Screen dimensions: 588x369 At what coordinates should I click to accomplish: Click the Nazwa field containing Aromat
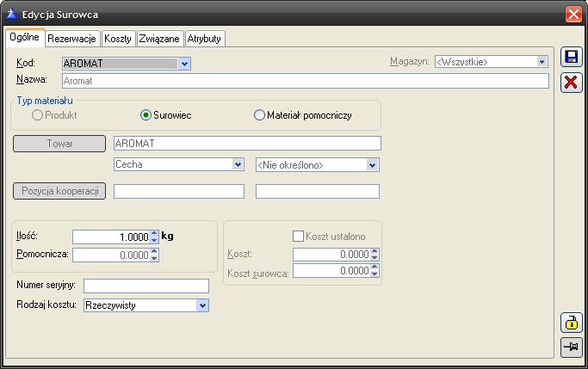point(306,81)
